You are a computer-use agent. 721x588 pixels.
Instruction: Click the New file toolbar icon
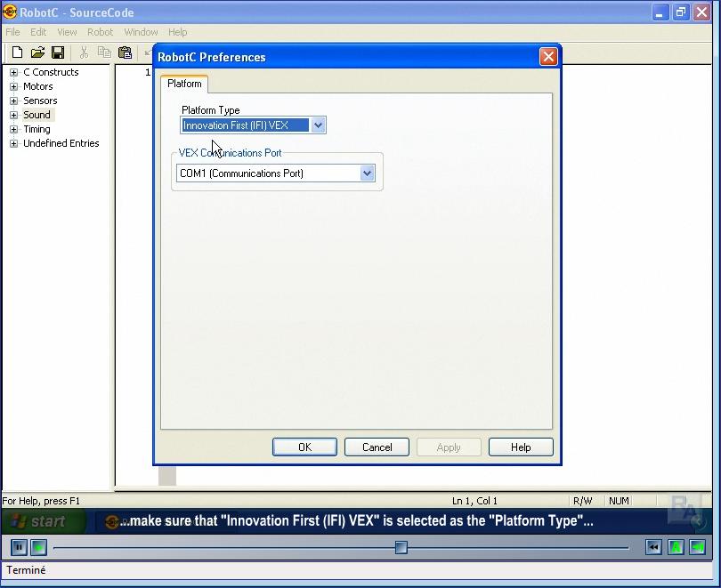[x=17, y=52]
